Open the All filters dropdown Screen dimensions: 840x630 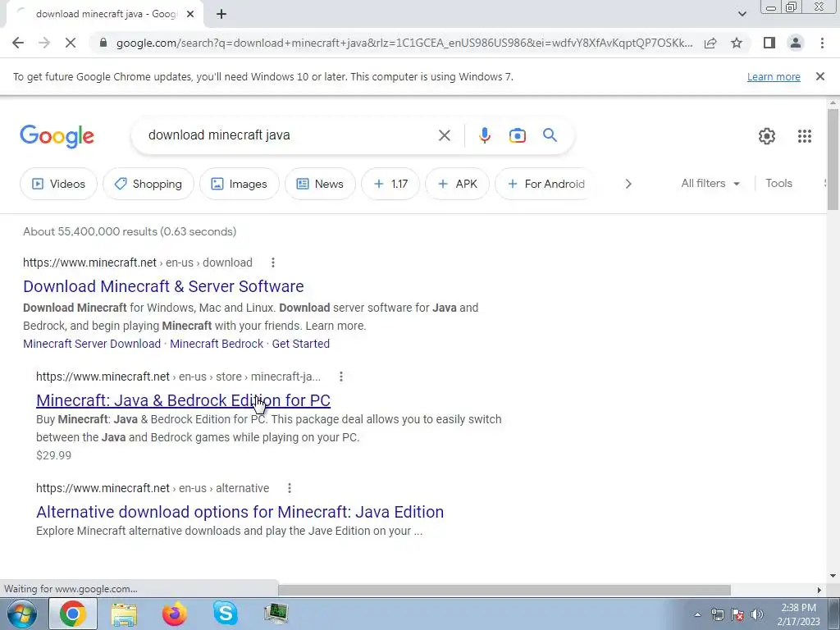coord(710,183)
